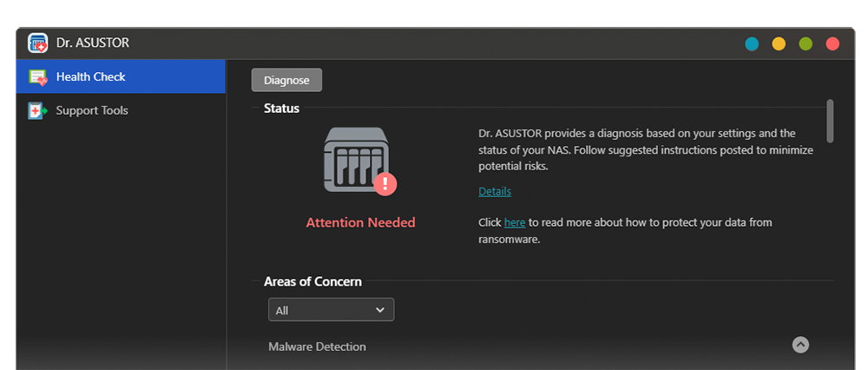This screenshot has width=868, height=370.
Task: Select the Health Check heart icon
Action: pyautogui.click(x=38, y=77)
